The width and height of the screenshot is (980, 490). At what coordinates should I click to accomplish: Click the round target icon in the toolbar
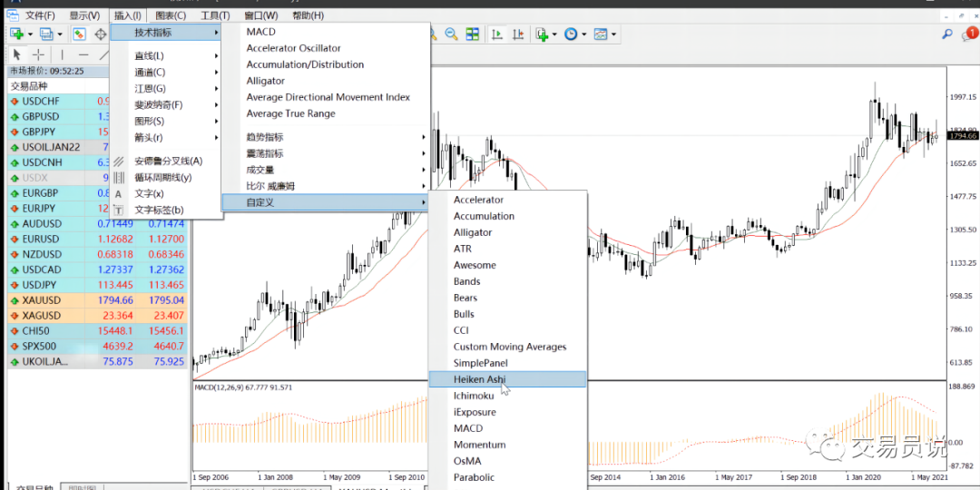(100, 34)
